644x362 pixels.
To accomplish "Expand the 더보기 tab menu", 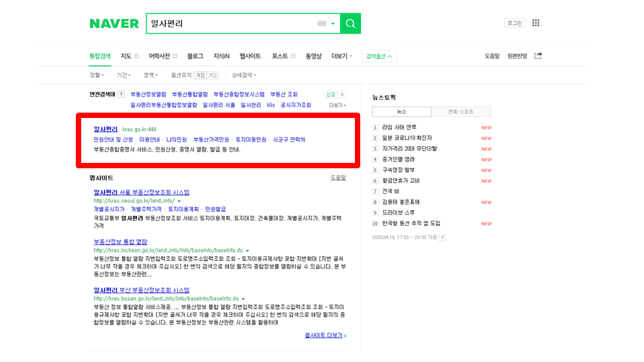I will pos(341,56).
